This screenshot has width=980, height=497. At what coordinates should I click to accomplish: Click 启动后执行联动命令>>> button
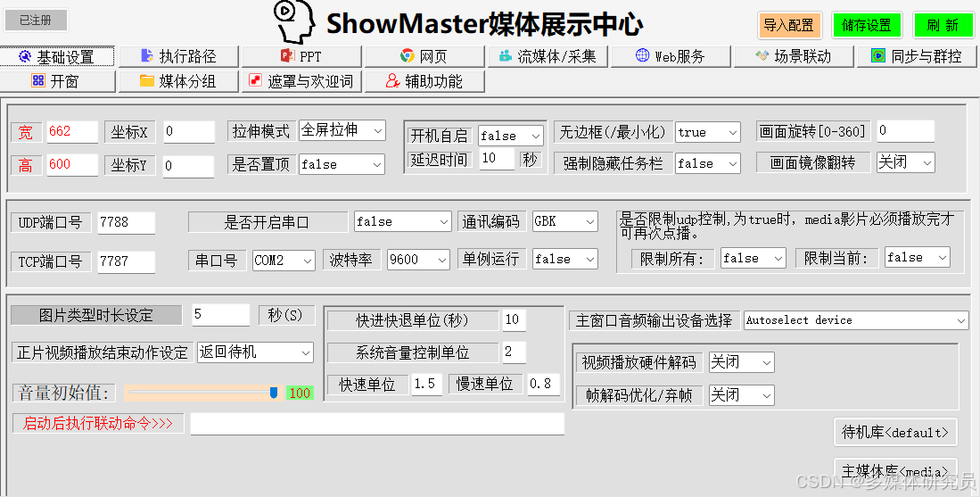pos(98,423)
